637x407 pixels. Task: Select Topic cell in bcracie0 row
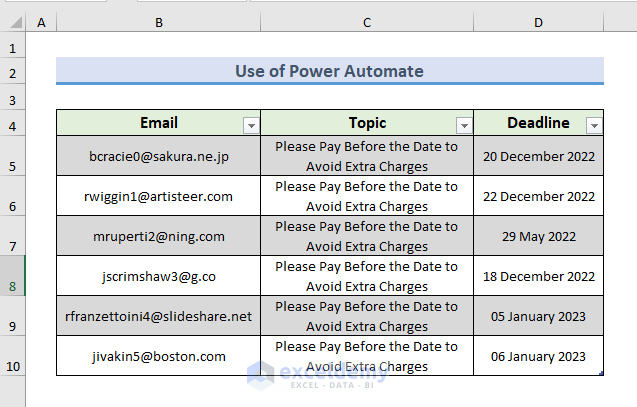pos(367,156)
